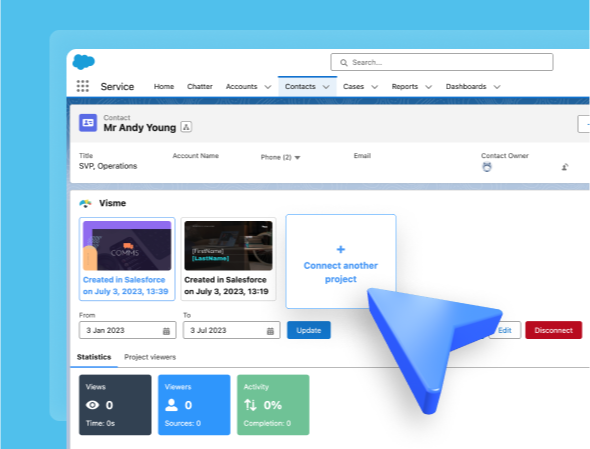This screenshot has height=449, width=590.
Task: Open the Chatter tab
Action: [x=200, y=87]
